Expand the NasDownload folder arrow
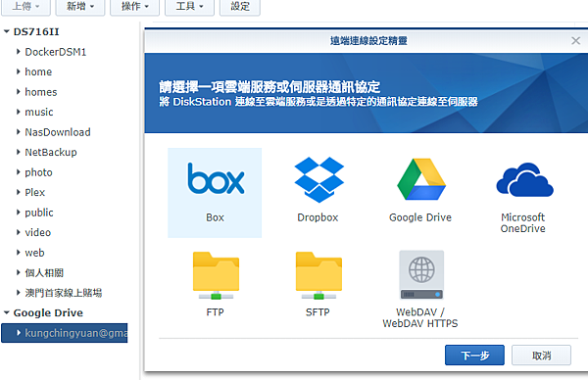The image size is (588, 380). [18, 131]
